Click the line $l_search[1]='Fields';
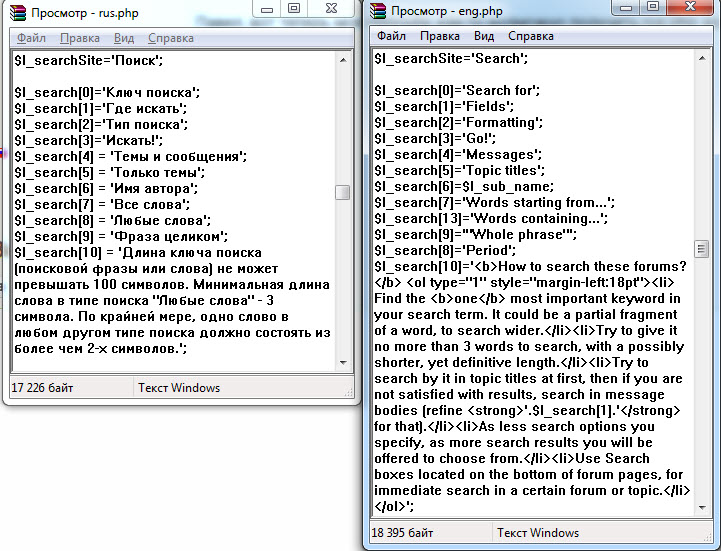Viewport: 721px width, 551px height. (444, 106)
